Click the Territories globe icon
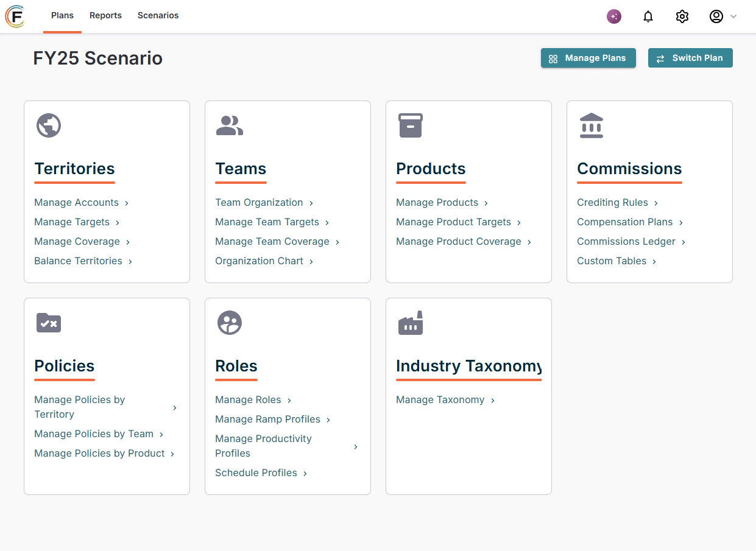Viewport: 756px width, 551px height. click(49, 125)
